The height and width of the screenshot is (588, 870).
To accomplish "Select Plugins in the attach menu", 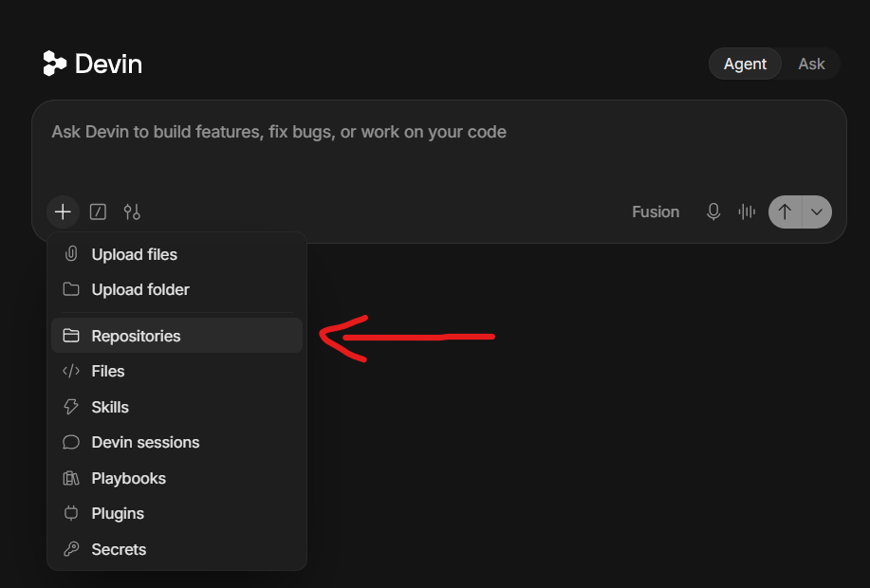I will point(177,514).
